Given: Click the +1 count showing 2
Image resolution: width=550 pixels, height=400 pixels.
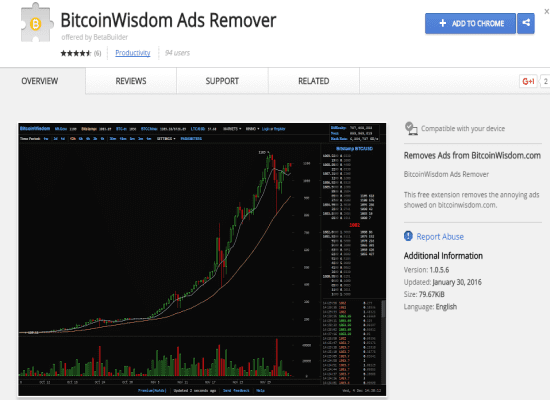Looking at the screenshot, I should [545, 81].
